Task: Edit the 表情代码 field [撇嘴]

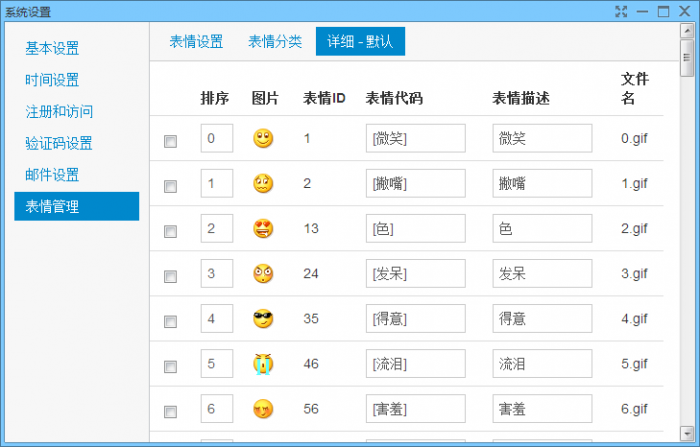Action: coord(416,184)
